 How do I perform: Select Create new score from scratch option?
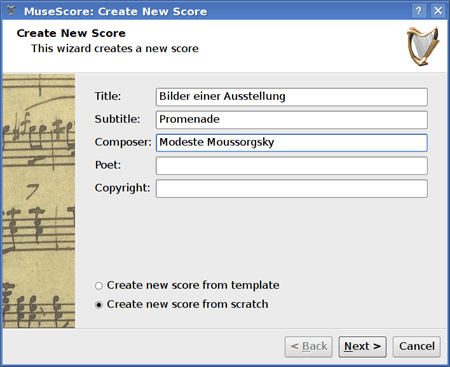(182, 304)
